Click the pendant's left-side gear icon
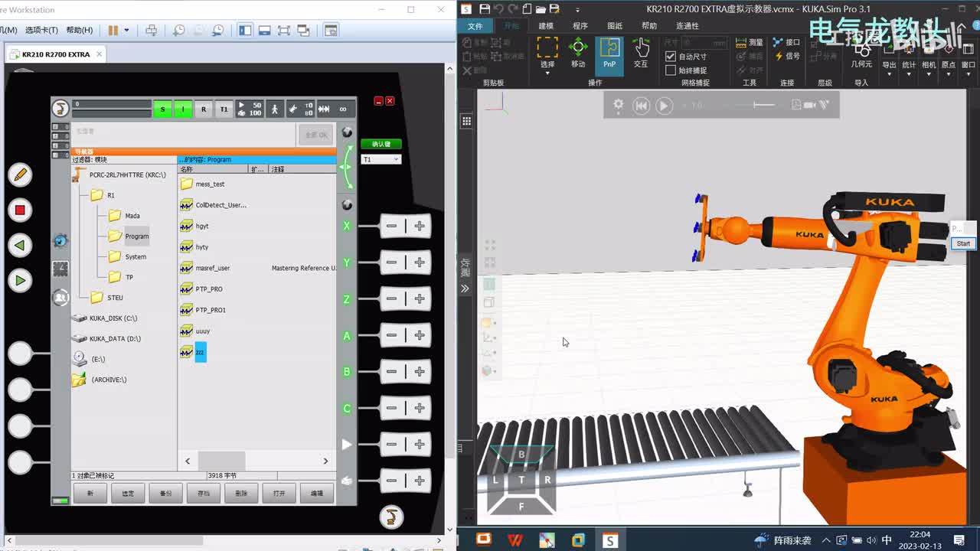The height and width of the screenshot is (551, 980). 60,241
